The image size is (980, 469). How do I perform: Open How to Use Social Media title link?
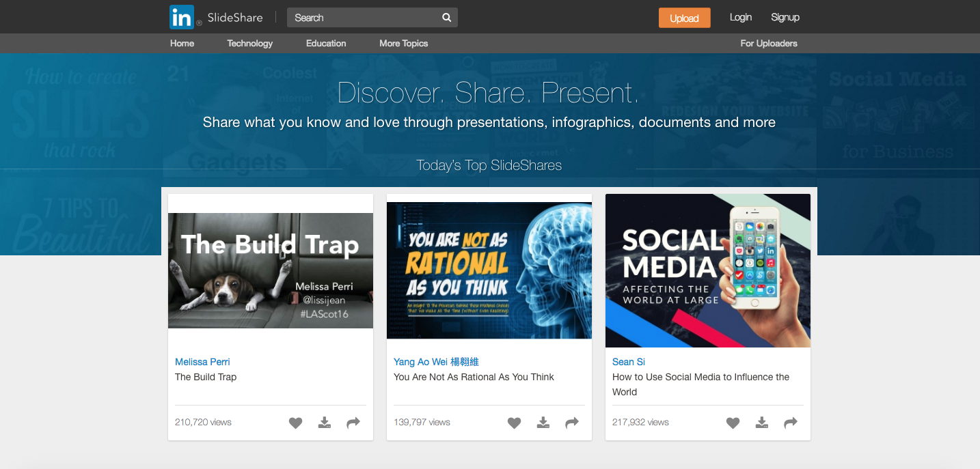tap(700, 384)
